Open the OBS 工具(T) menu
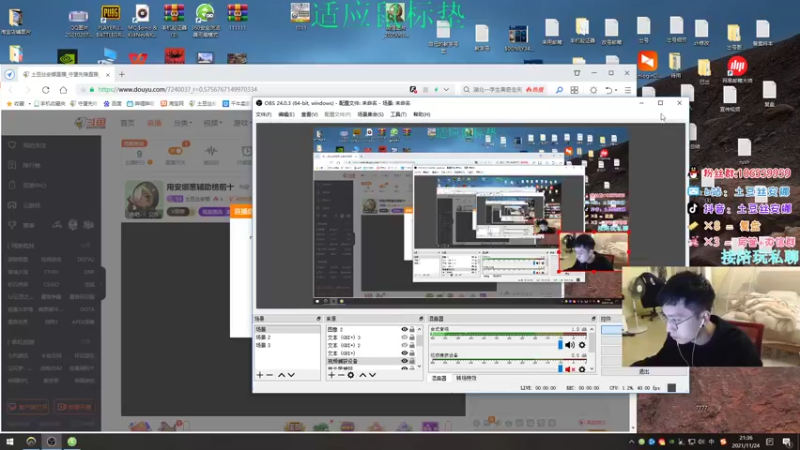This screenshot has width=800, height=450. (398, 114)
